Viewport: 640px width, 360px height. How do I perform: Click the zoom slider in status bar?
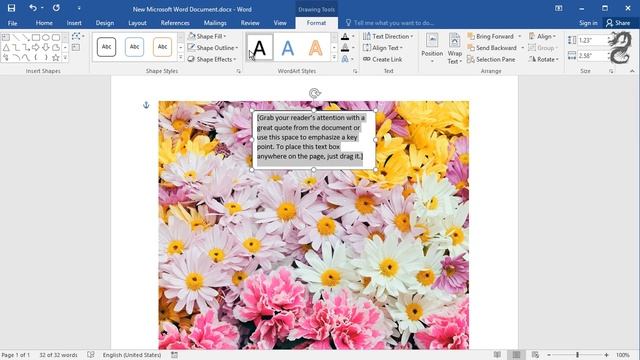click(x=578, y=355)
